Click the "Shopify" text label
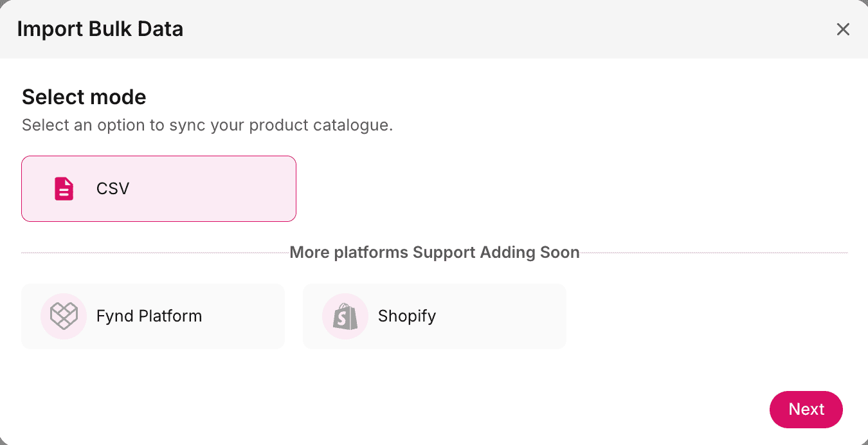Screen dimensions: 868x445 407,316
